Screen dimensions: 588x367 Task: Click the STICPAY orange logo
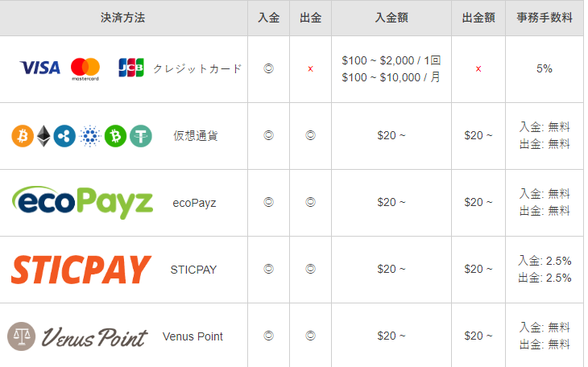[81, 270]
